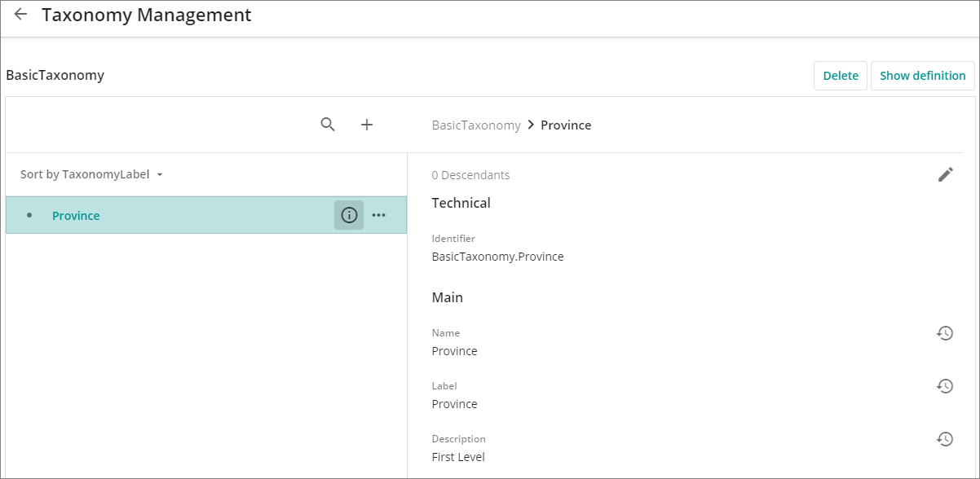Click the dropdown arrow beside TaxonomyLabel
980x479 pixels.
160,175
